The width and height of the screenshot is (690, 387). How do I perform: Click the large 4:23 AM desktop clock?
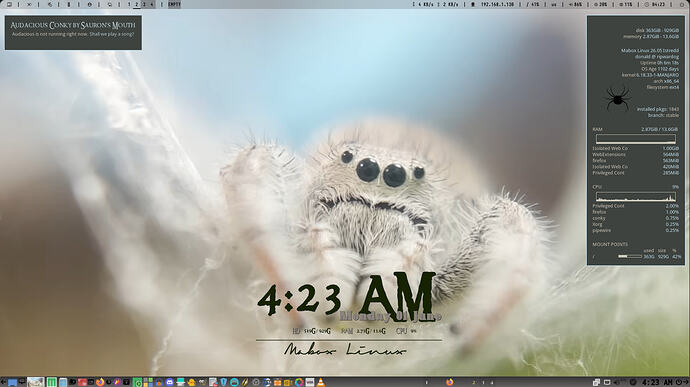[x=347, y=296]
